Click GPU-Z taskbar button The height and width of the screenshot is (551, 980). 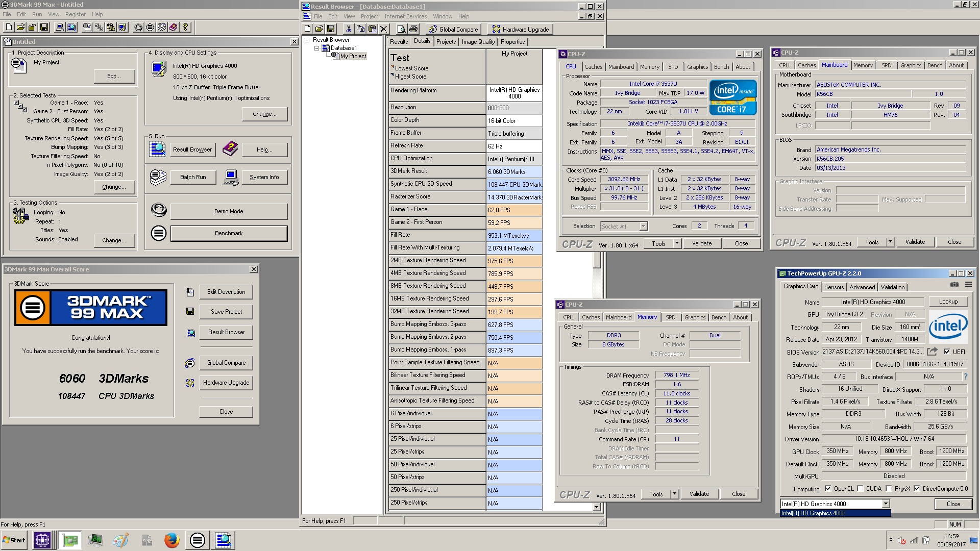coord(70,540)
